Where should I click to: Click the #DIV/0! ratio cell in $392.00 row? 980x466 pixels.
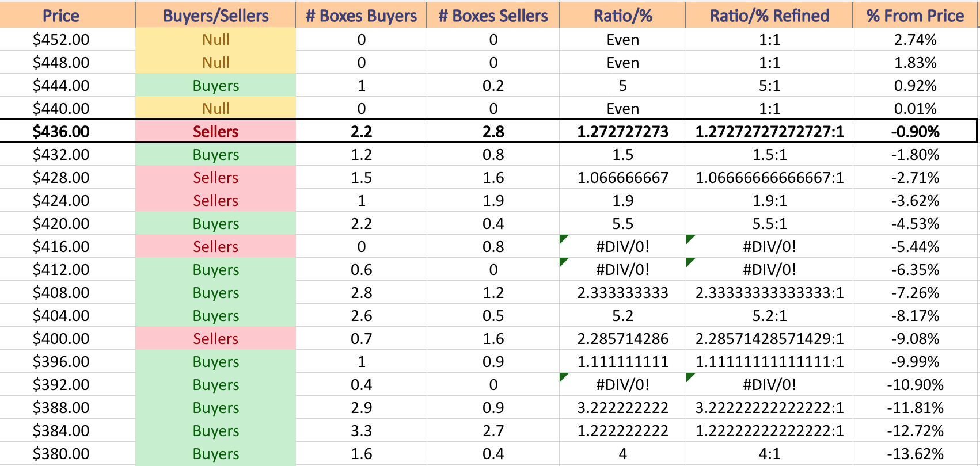622,385
